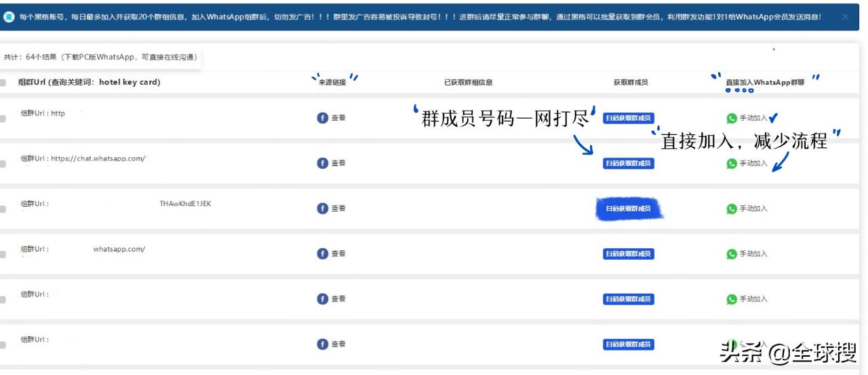Open the Facebook source icon in the 'https://chat.whatsapp.com/' row
The width and height of the screenshot is (868, 375).
[323, 163]
